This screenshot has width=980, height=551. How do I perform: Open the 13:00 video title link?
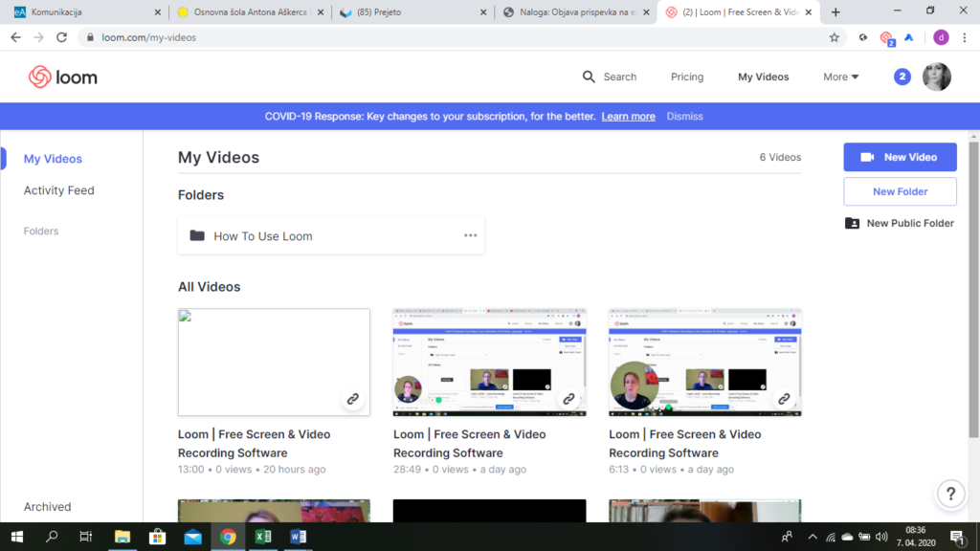coord(254,444)
